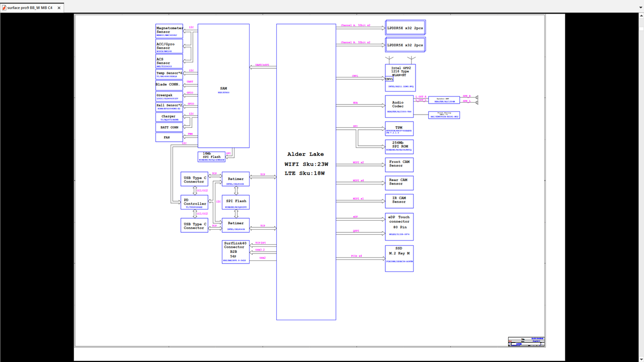Select the Channel B: 32bit x2 label
Image resolution: width=644 pixels, height=362 pixels.
356,42
